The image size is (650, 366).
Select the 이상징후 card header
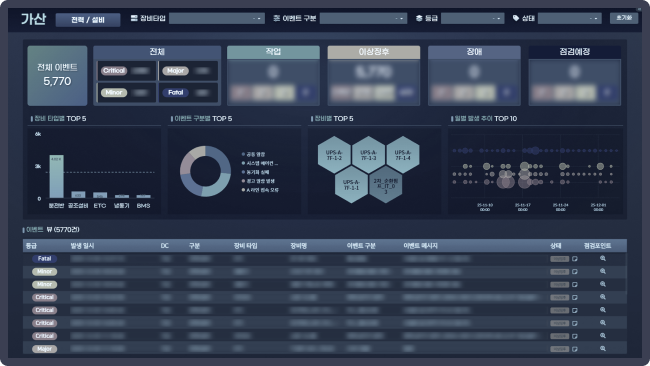pyautogui.click(x=374, y=52)
